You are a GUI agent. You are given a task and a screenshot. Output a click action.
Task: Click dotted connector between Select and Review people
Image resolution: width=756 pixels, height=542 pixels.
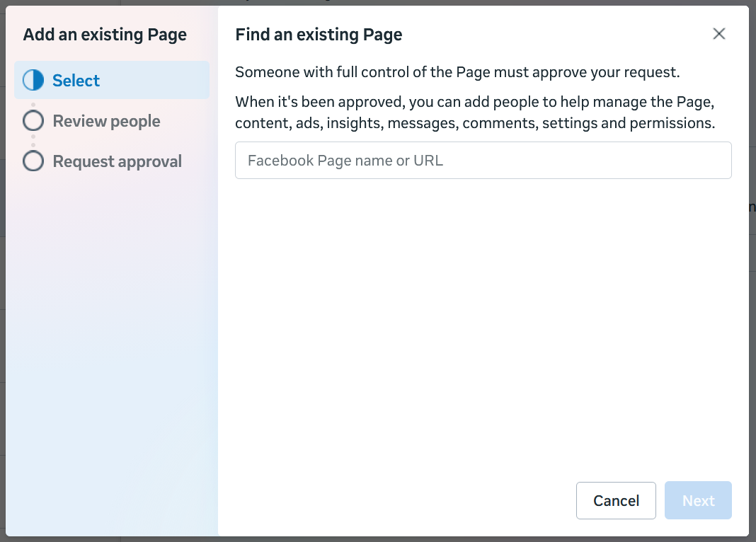(x=33, y=104)
